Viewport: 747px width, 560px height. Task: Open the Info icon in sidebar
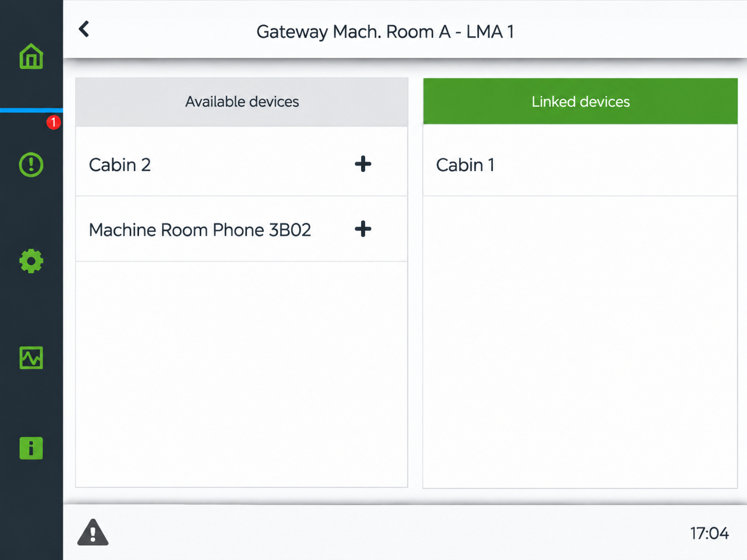(x=31, y=448)
